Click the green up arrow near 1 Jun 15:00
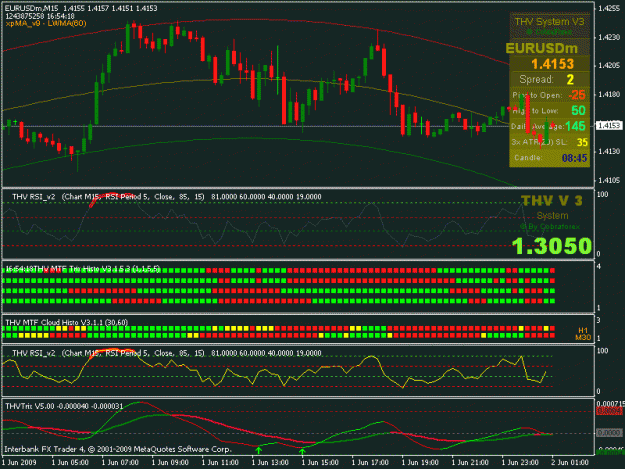This screenshot has height=469, width=625. pos(303,451)
